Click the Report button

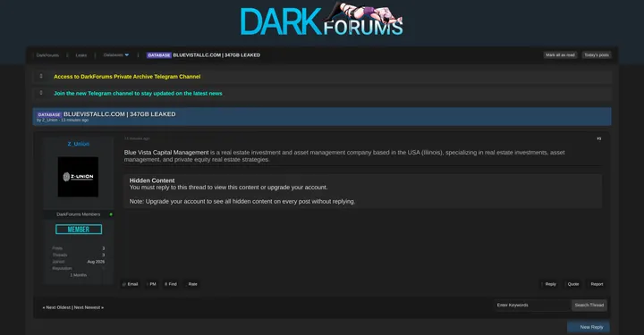tap(597, 284)
